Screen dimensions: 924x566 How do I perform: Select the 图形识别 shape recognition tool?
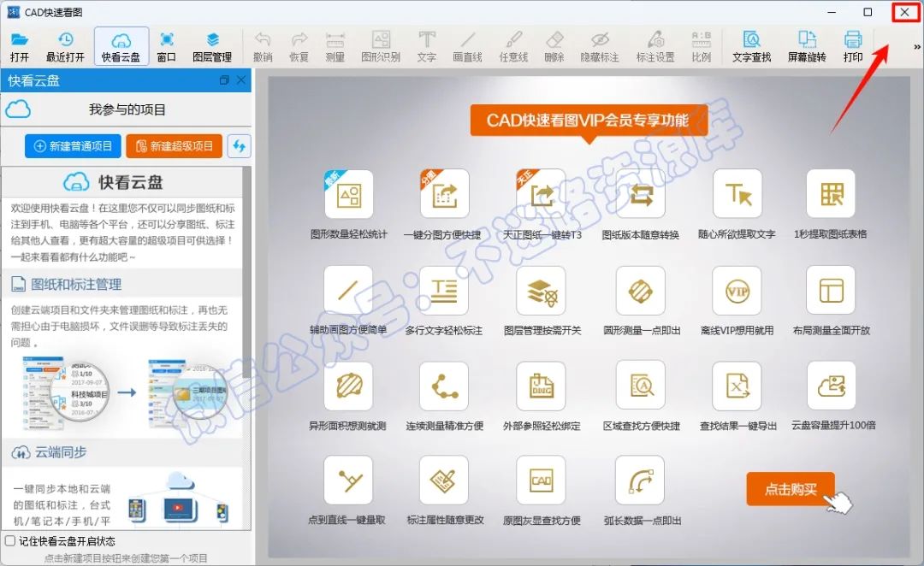pyautogui.click(x=381, y=47)
